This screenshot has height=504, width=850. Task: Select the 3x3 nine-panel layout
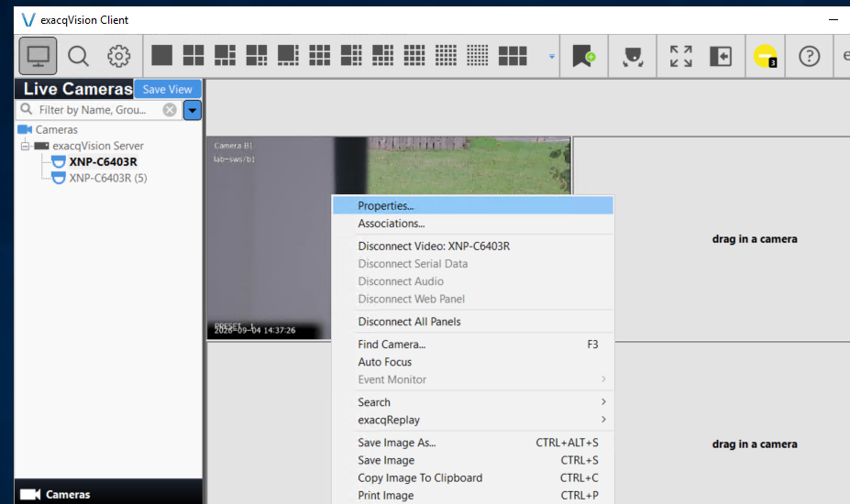pos(319,55)
